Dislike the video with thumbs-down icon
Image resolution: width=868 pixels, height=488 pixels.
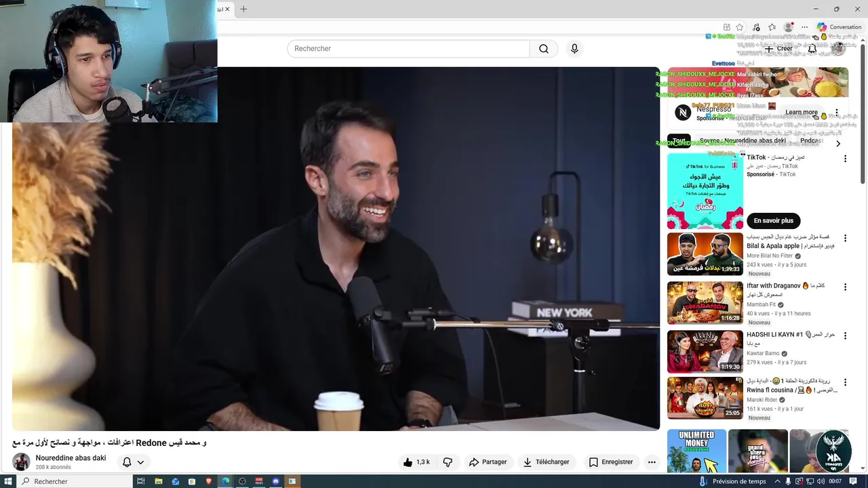coord(448,462)
